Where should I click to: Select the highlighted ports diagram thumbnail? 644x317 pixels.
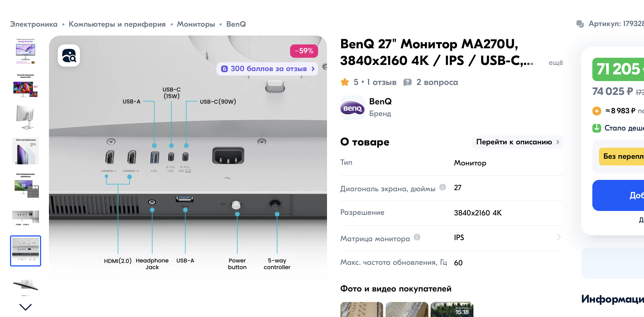pyautogui.click(x=26, y=251)
